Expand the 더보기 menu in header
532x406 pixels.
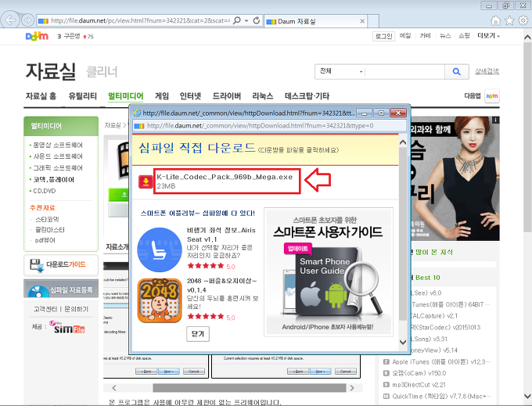click(488, 36)
